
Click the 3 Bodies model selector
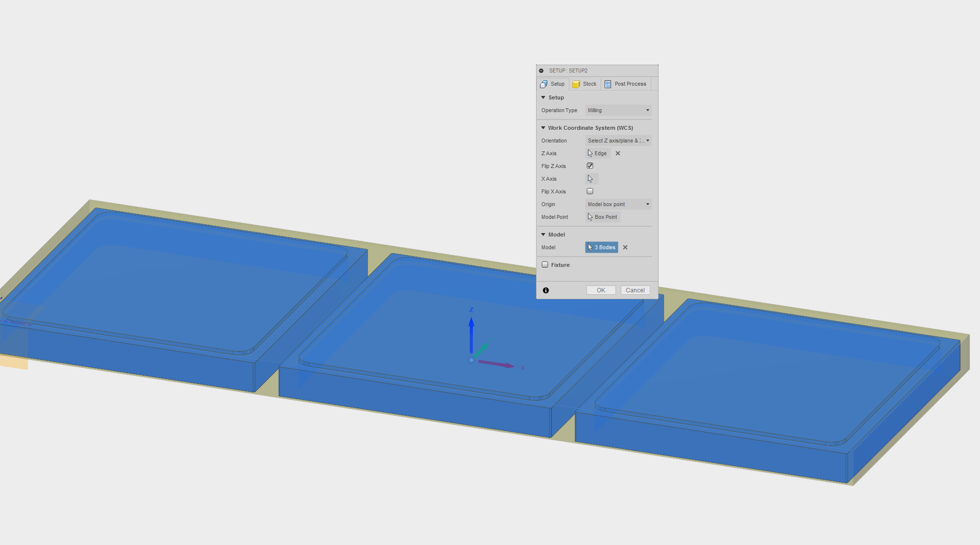click(602, 247)
